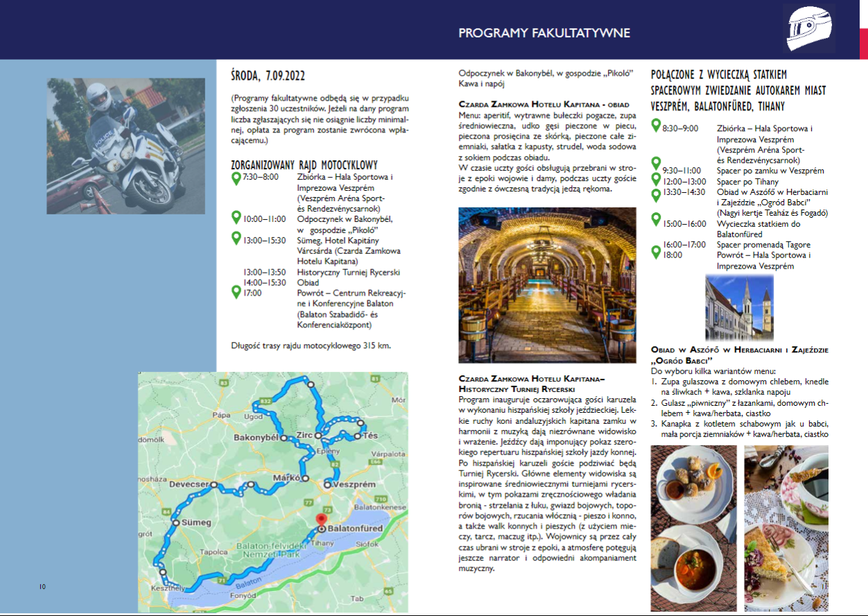Click the green pin beside 17:00

236,293
